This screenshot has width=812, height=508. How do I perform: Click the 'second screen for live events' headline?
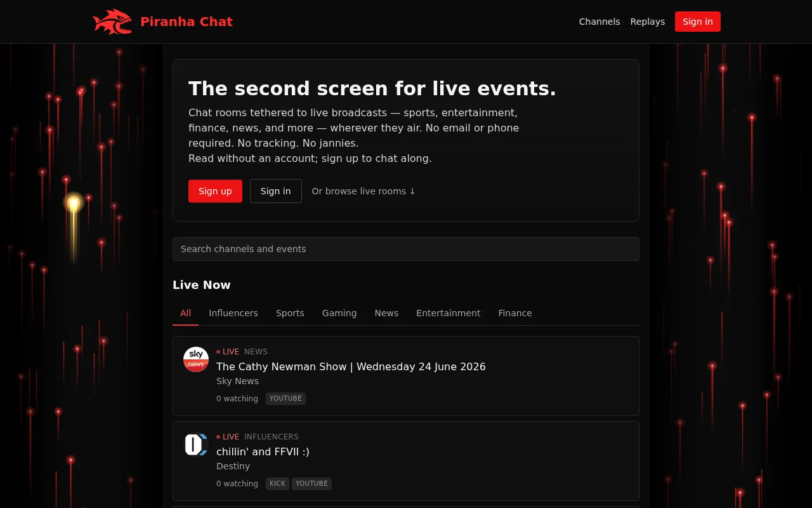coord(372,88)
